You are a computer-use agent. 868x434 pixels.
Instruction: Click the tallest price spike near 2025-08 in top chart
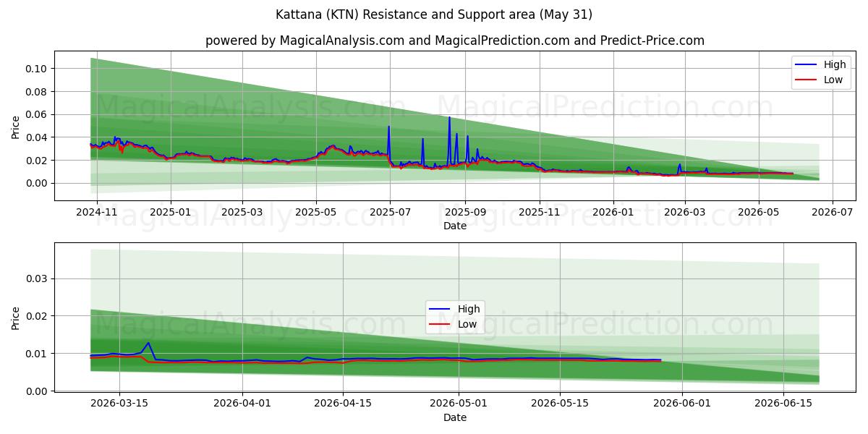tap(449, 118)
